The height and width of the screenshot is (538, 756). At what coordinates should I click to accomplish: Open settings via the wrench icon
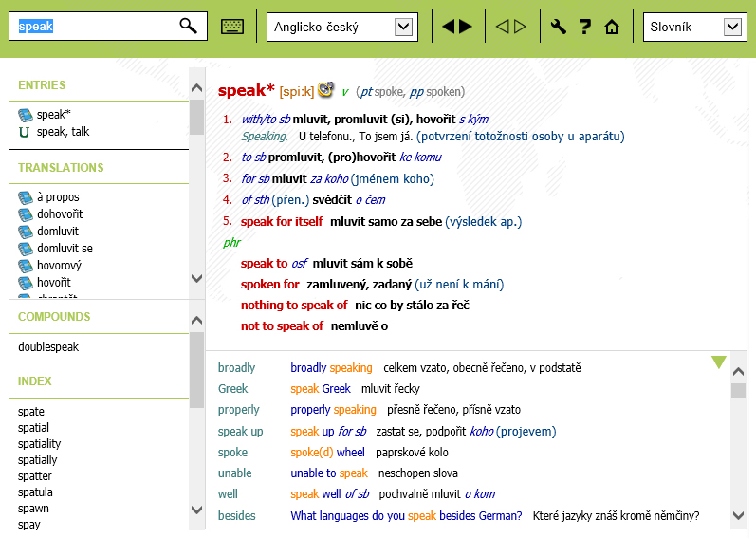coord(559,27)
